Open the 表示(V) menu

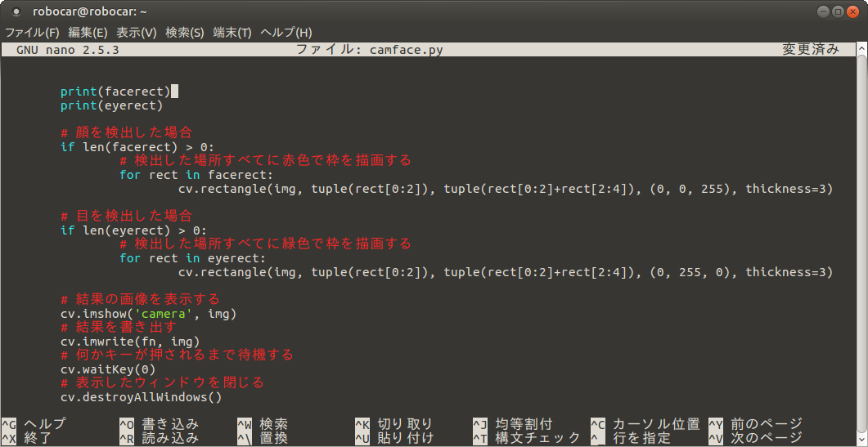(x=137, y=32)
